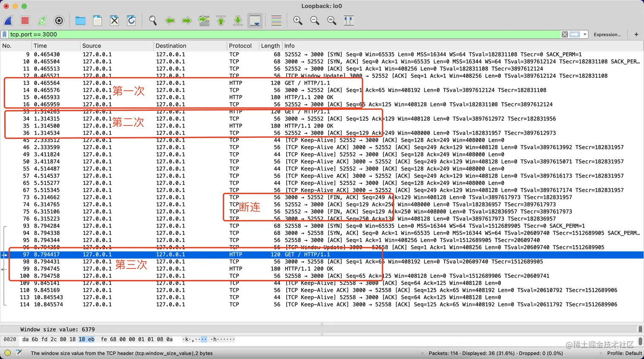Reload the capture file
The width and height of the screenshot is (644, 359).
(132, 20)
